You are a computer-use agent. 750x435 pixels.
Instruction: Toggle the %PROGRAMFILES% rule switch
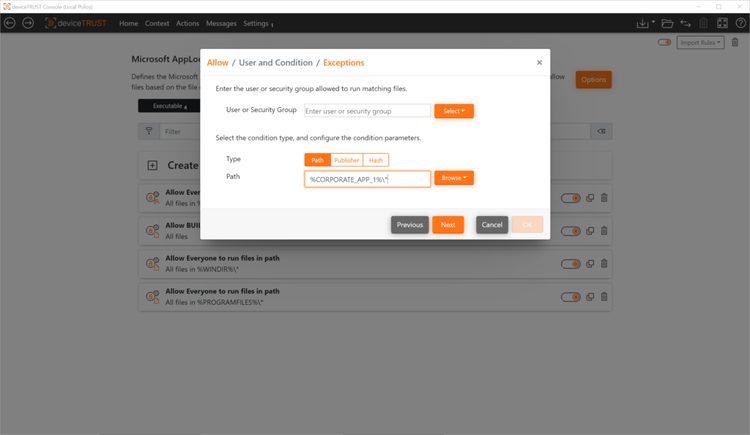(x=571, y=297)
